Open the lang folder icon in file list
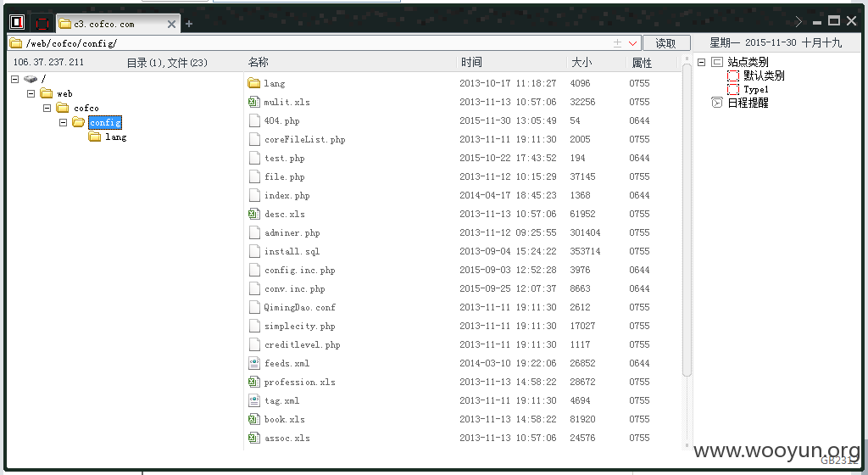The height and width of the screenshot is (475, 868). pyautogui.click(x=254, y=83)
